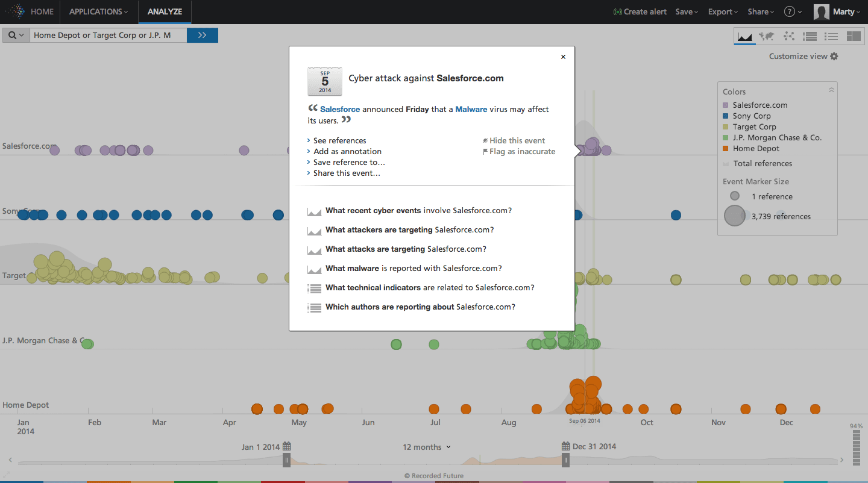
Task: Click What malware is reported with Salesforce.com
Action: tap(414, 268)
